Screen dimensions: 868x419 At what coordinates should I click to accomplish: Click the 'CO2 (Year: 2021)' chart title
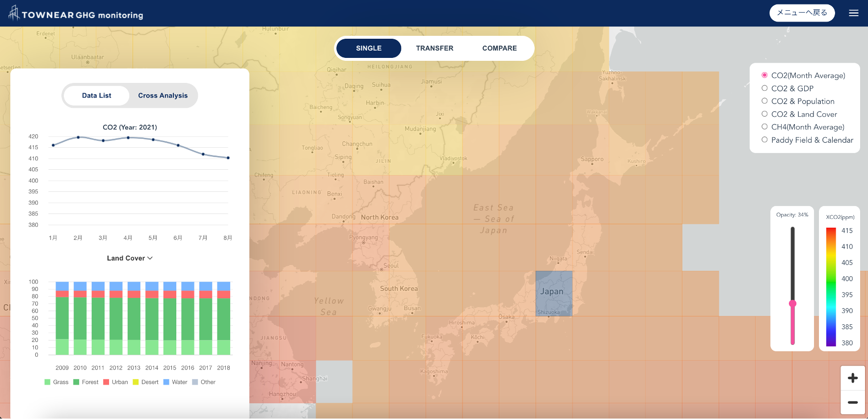[x=130, y=127]
